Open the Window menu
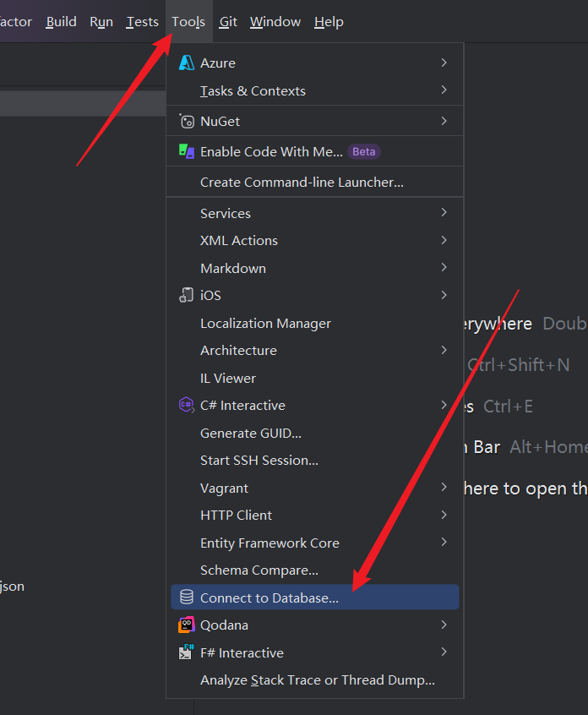Viewport: 588px width, 715px height. pos(275,21)
